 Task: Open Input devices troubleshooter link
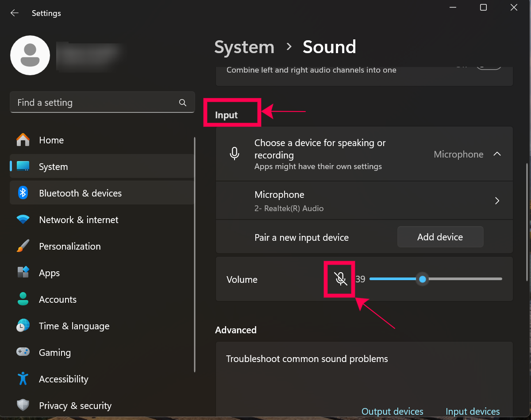pyautogui.click(x=473, y=411)
